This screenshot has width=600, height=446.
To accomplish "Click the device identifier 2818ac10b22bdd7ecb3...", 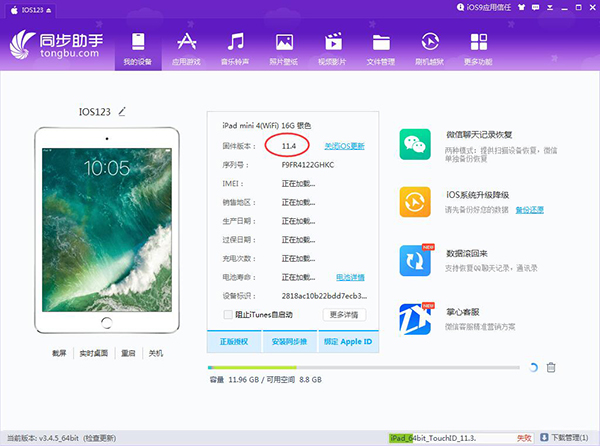I will [x=324, y=296].
